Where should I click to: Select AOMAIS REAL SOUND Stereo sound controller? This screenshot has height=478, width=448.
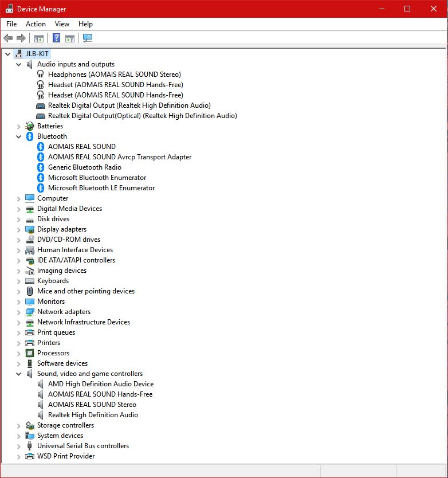92,405
